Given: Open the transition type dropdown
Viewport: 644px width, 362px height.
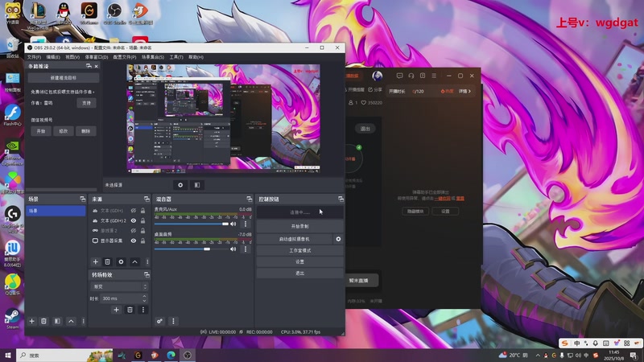Looking at the screenshot, I should (119, 286).
